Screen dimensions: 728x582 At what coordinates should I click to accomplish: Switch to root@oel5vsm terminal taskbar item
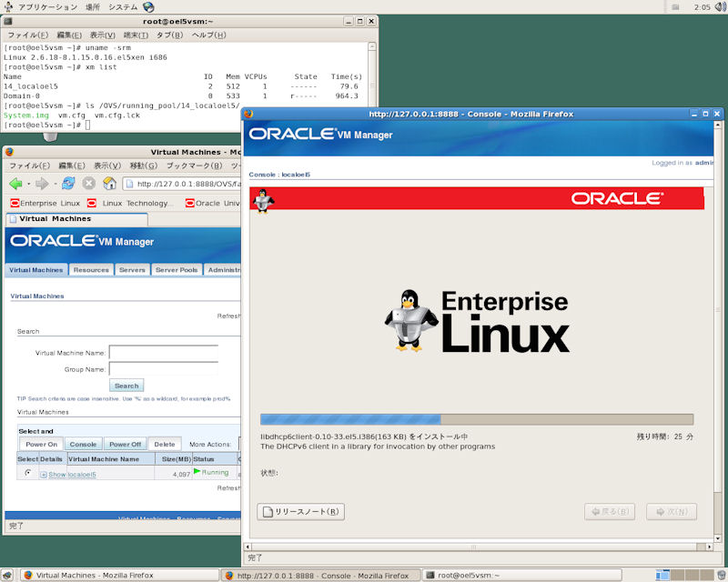[x=521, y=575]
